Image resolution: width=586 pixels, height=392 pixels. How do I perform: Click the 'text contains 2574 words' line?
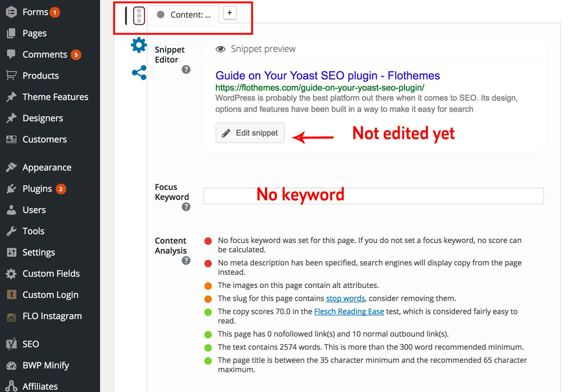click(371, 347)
